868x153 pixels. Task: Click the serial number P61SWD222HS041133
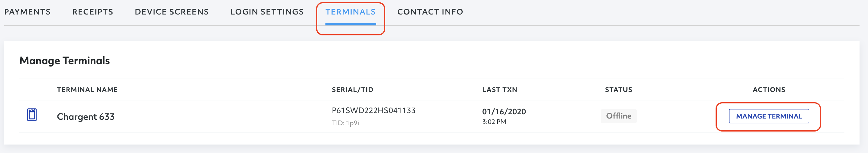(x=373, y=111)
